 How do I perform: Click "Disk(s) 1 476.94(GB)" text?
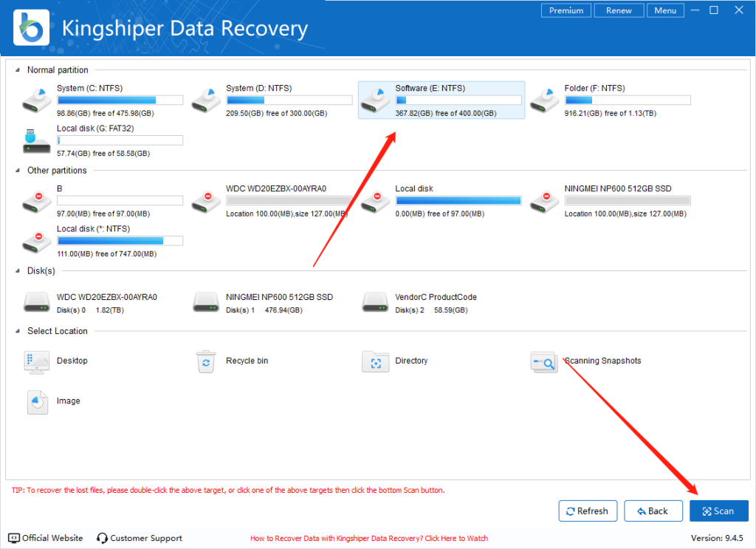(264, 310)
